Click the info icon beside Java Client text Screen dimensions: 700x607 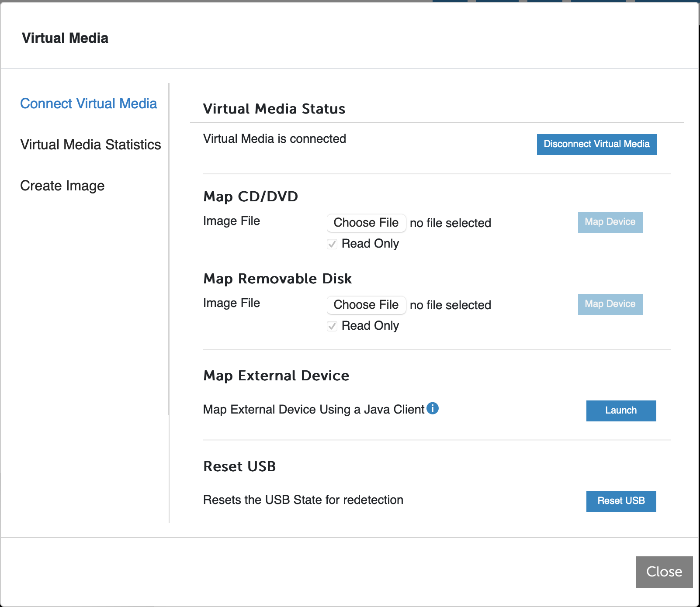point(433,408)
